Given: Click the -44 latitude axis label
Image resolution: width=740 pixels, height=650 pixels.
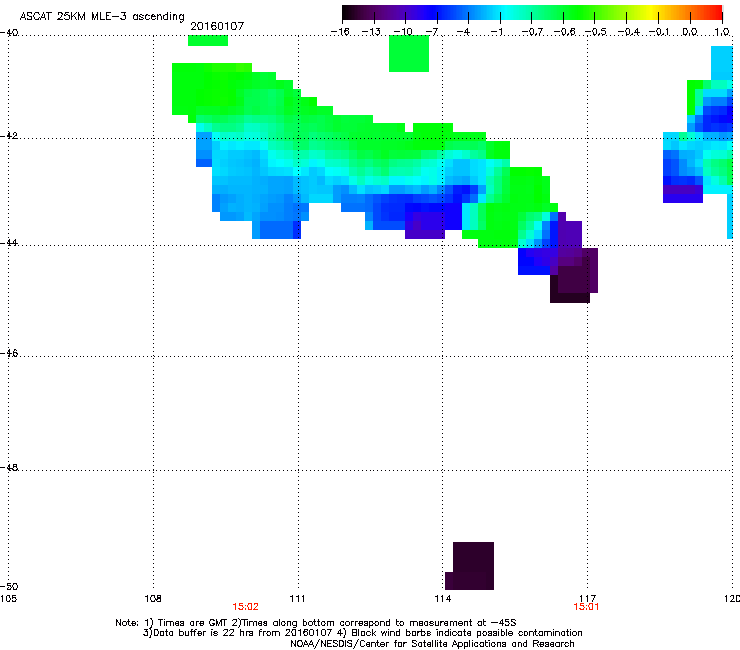Looking at the screenshot, I should click(9, 242).
